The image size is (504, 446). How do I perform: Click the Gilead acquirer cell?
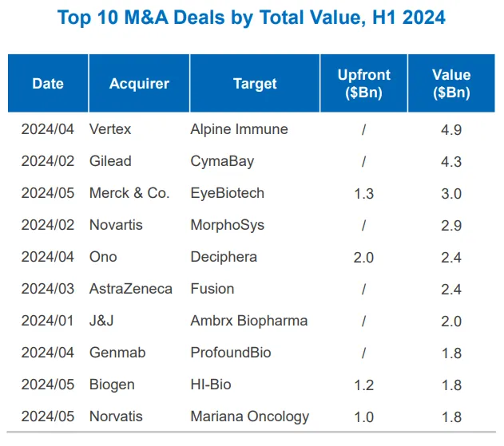110,161
